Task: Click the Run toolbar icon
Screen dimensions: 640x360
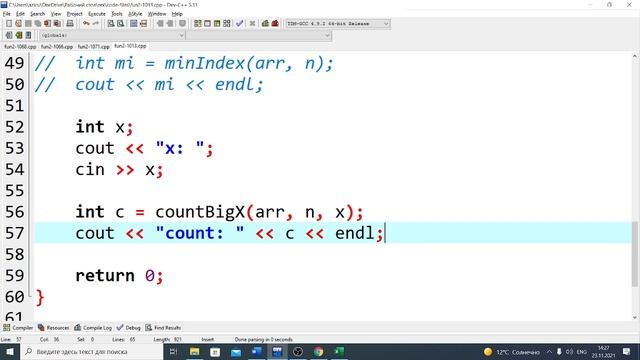Action: pyautogui.click(x=207, y=24)
